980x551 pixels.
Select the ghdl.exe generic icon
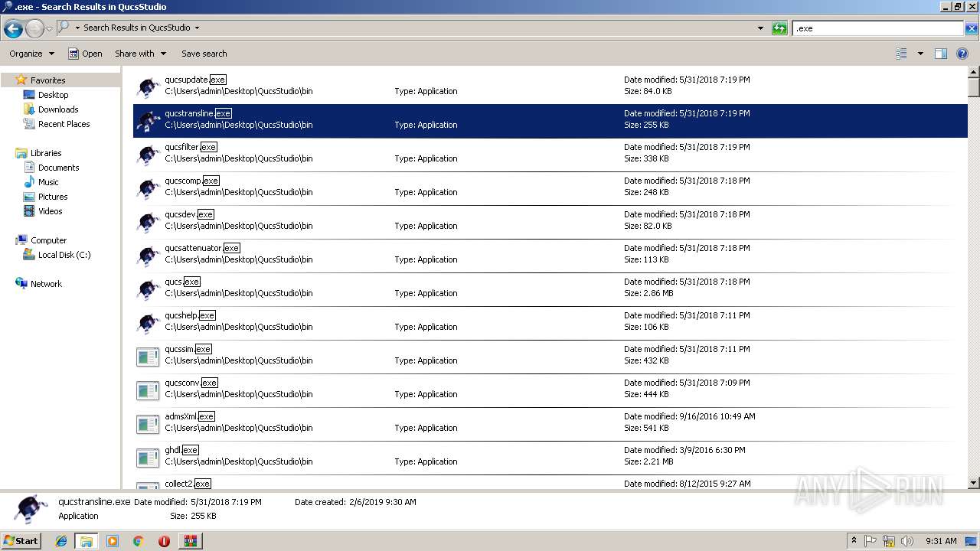[148, 458]
